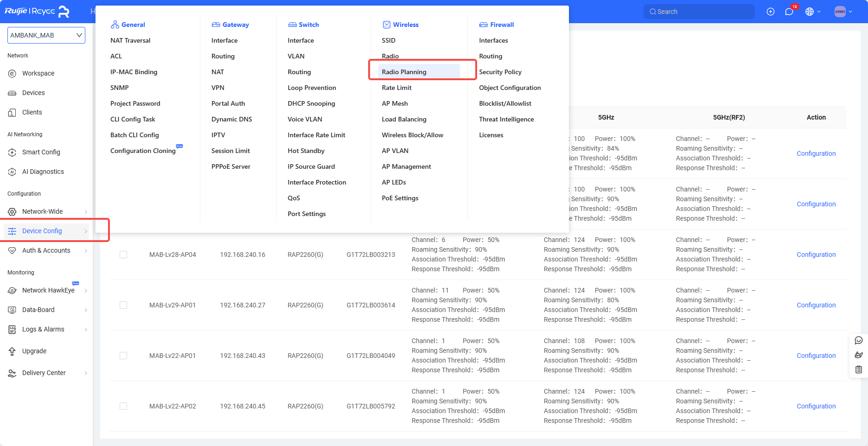The height and width of the screenshot is (446, 868).
Task: Open the language globe icon menu
Action: 812,12
